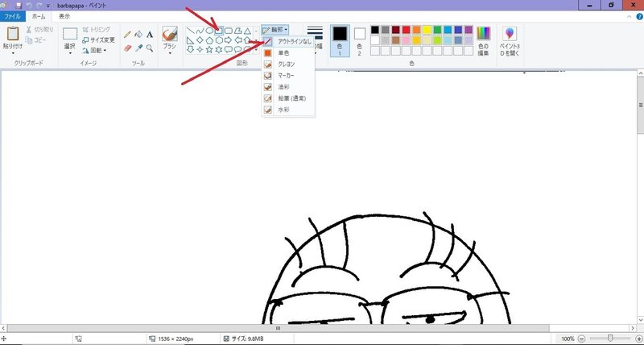Choose 油彩 from outline menu
Screen dimensions: 644x345
coord(288,87)
